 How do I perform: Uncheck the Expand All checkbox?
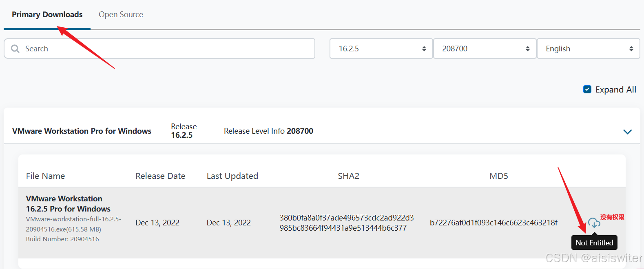[587, 89]
